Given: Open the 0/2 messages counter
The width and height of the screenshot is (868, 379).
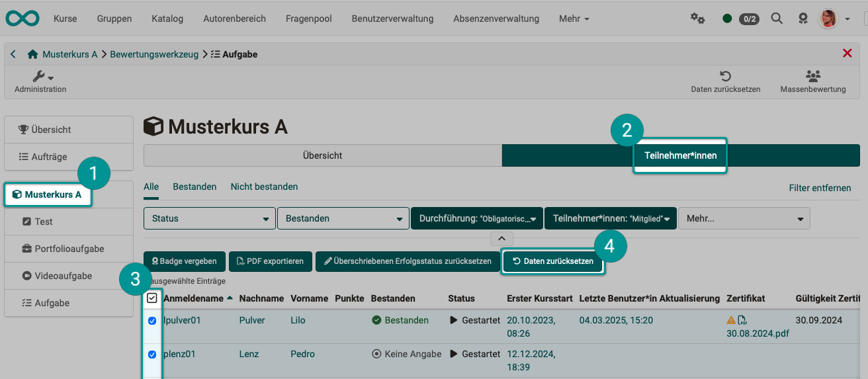Looking at the screenshot, I should coord(749,19).
